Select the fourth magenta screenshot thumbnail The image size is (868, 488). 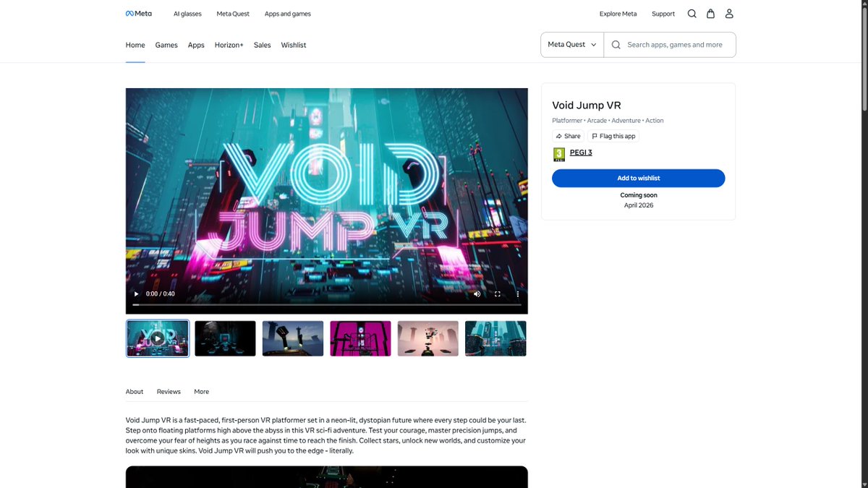361,338
